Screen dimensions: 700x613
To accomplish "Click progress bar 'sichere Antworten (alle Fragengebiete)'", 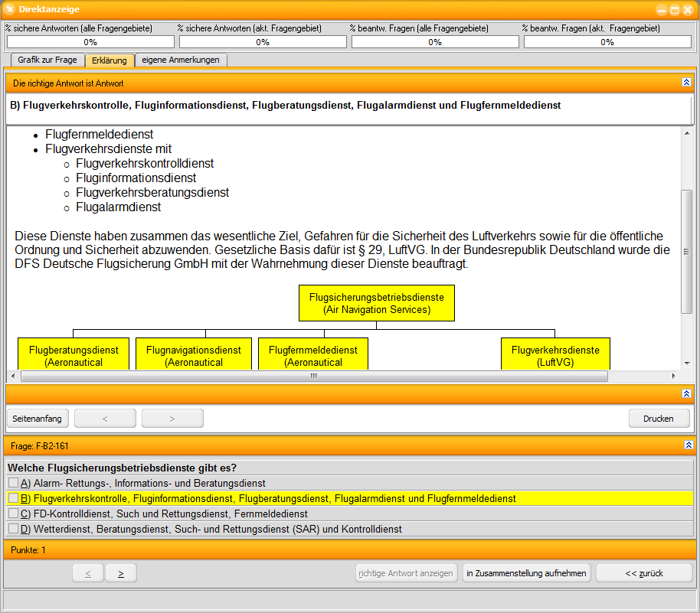I will 90,42.
